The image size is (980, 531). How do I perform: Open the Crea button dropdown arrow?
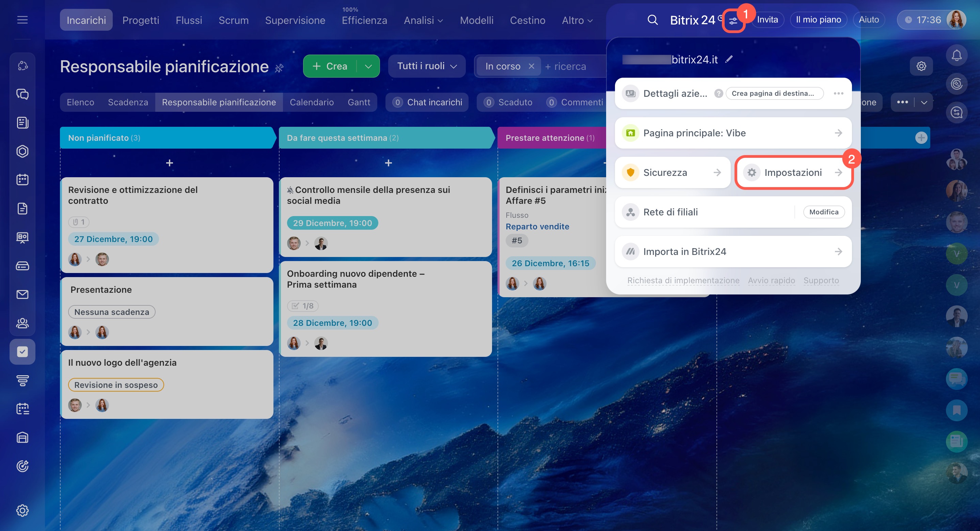point(368,66)
